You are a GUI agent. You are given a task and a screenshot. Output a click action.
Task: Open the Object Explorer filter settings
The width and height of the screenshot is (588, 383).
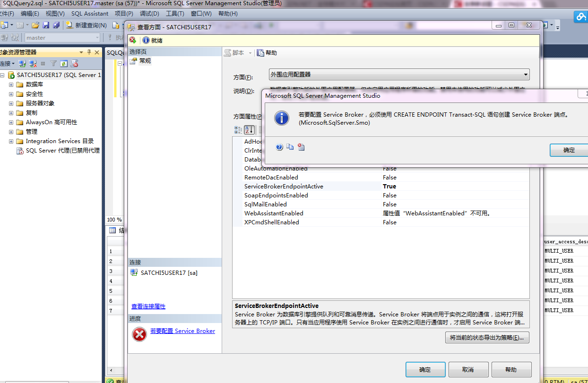54,63
